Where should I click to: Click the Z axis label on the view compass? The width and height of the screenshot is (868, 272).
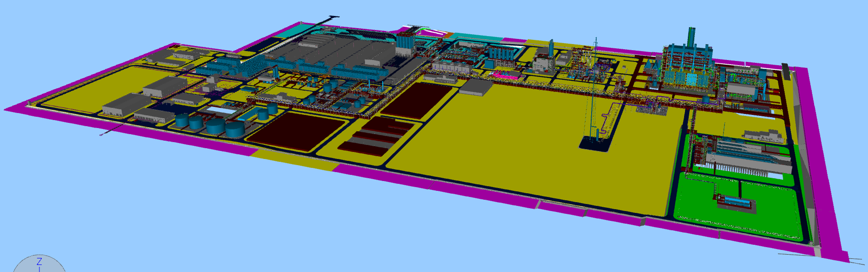(39, 262)
